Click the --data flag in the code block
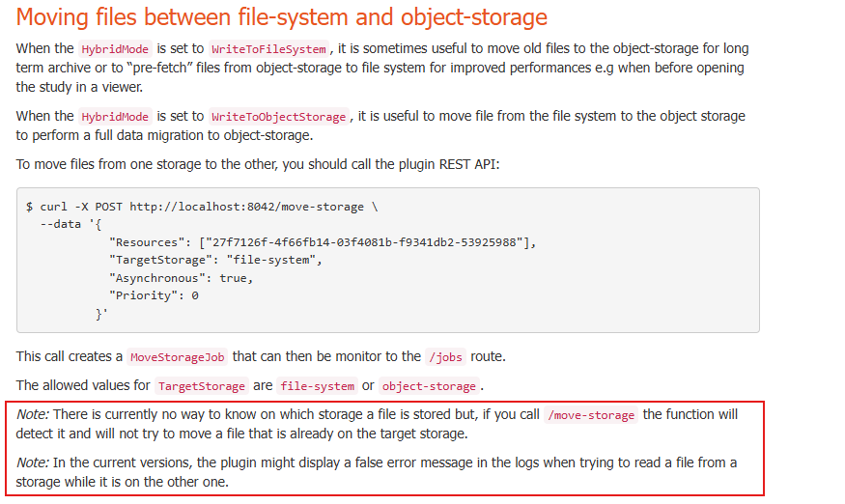 click(61, 225)
